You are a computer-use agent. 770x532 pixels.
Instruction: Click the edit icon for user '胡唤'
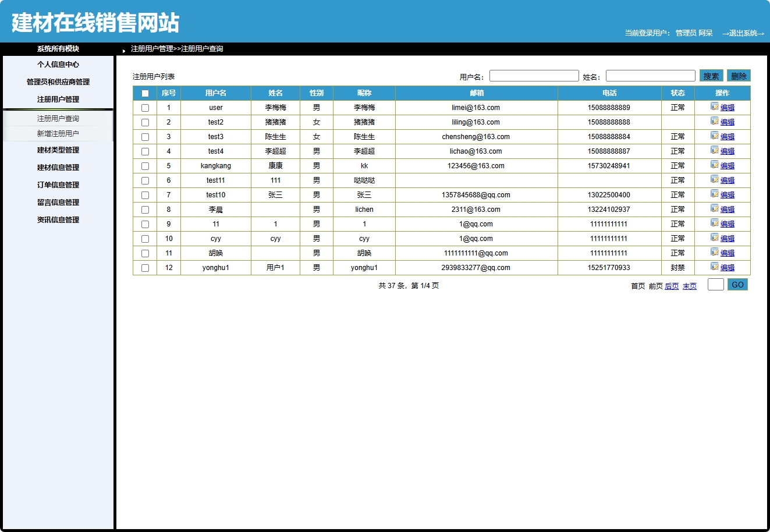[714, 253]
